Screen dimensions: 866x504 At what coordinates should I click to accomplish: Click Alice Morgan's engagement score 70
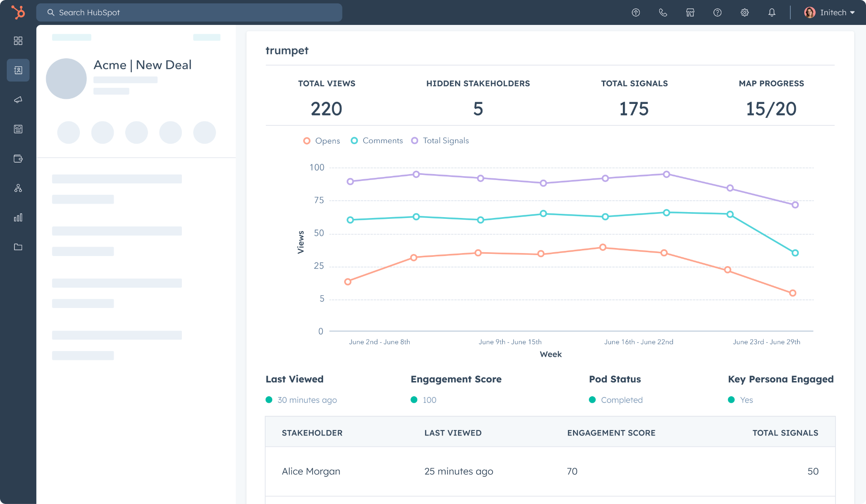572,471
